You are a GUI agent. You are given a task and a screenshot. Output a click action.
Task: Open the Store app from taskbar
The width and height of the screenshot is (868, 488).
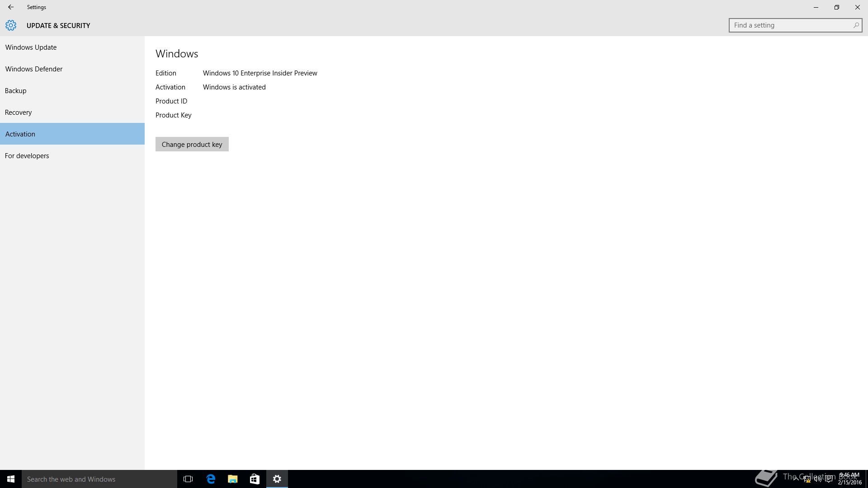255,479
